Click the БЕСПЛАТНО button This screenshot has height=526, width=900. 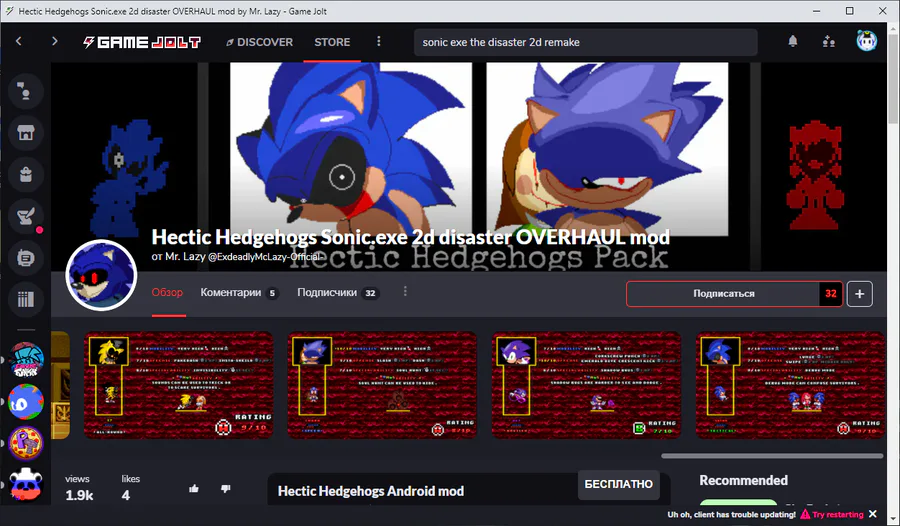tap(619, 484)
